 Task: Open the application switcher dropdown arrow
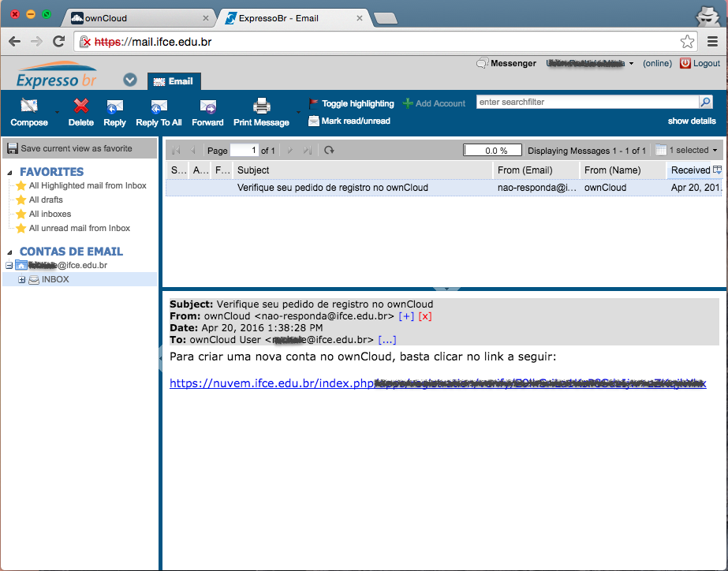[130, 80]
